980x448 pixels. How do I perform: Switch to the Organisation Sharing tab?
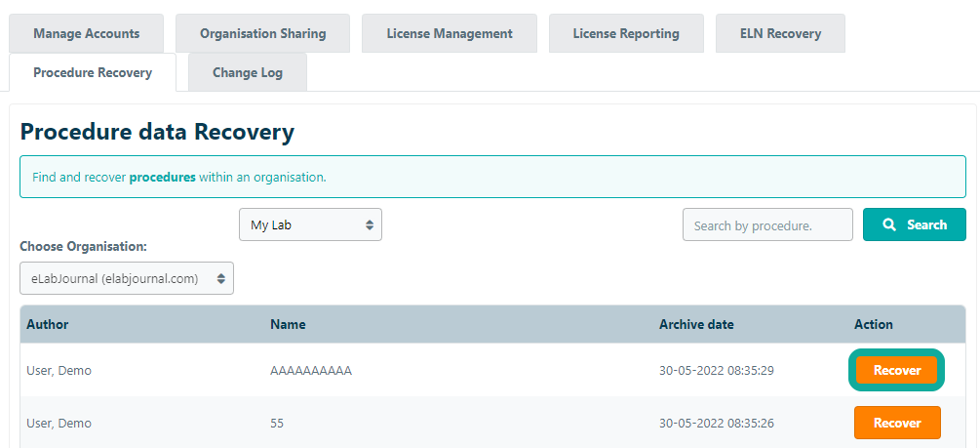coord(262,33)
